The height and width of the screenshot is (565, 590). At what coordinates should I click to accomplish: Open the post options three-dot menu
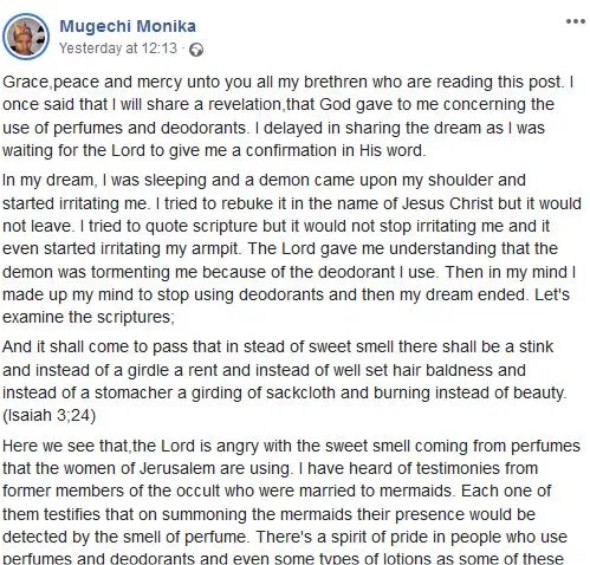576,21
